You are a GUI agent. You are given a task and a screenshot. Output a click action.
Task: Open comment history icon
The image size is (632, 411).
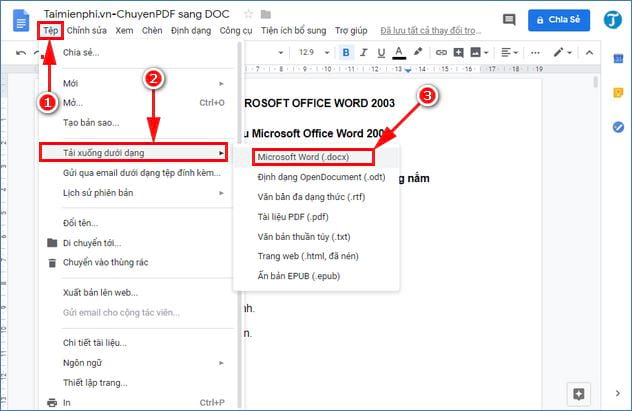click(509, 19)
